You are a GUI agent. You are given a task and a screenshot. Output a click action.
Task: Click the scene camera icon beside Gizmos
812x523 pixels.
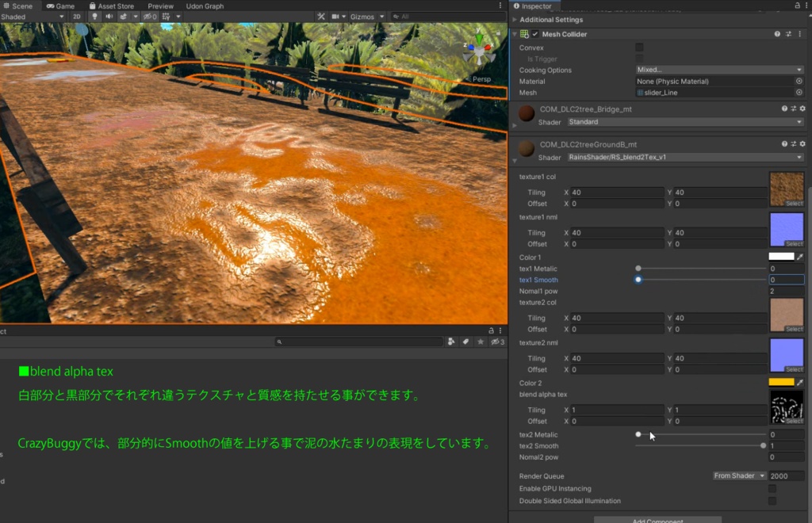(335, 16)
